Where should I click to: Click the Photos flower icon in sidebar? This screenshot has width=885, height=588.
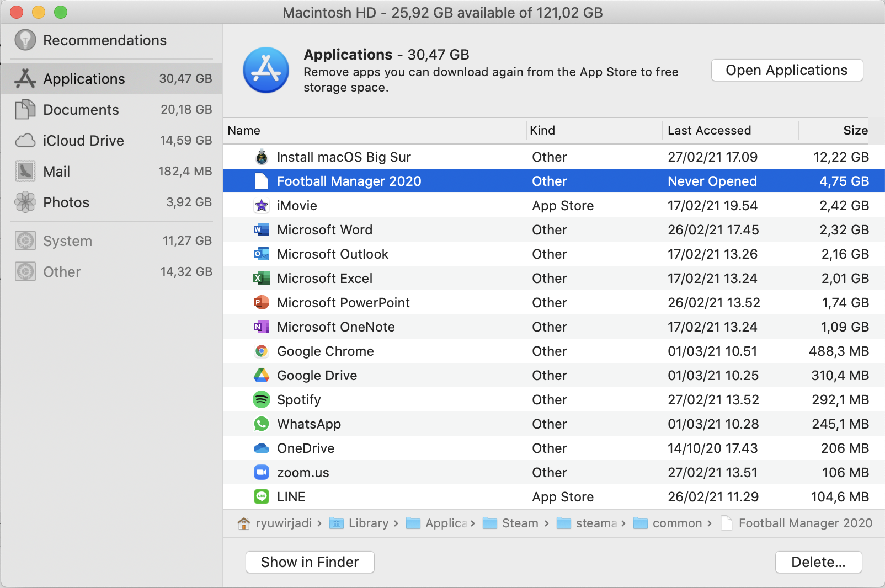click(x=25, y=202)
